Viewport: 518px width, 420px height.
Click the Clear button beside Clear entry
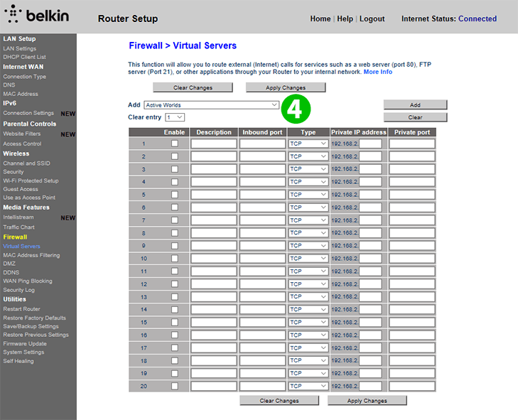pyautogui.click(x=415, y=117)
